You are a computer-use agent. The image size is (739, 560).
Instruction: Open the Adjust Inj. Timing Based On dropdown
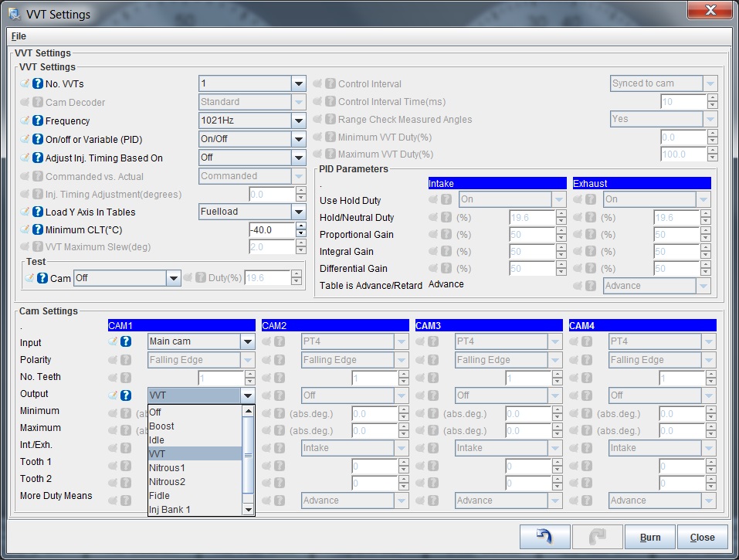click(253, 158)
